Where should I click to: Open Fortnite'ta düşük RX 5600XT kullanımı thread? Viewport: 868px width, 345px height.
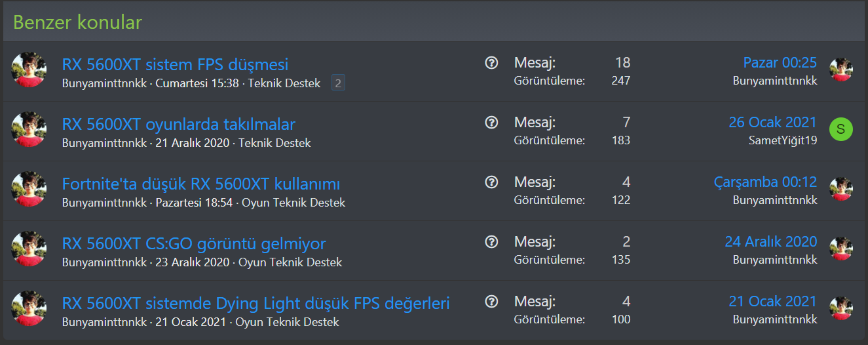[200, 184]
